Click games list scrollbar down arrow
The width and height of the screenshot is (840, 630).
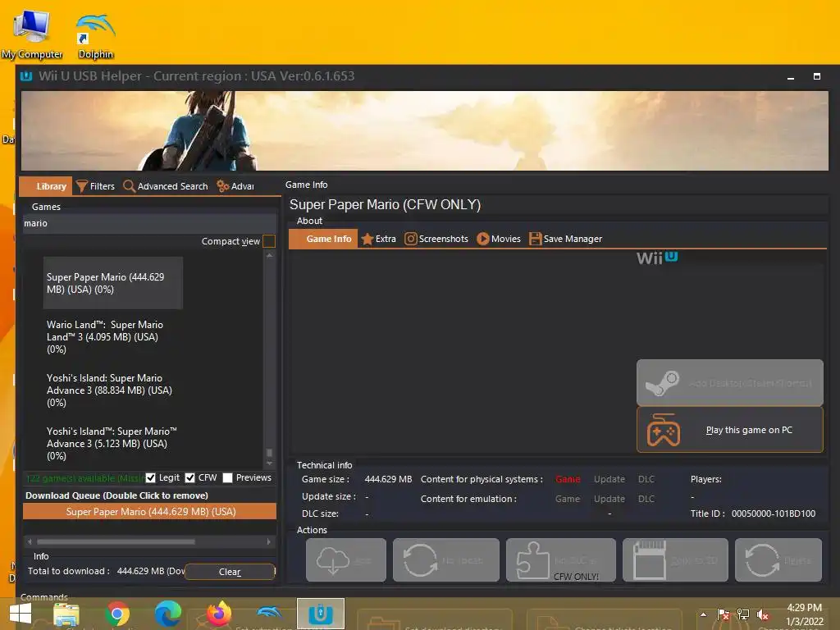[269, 464]
